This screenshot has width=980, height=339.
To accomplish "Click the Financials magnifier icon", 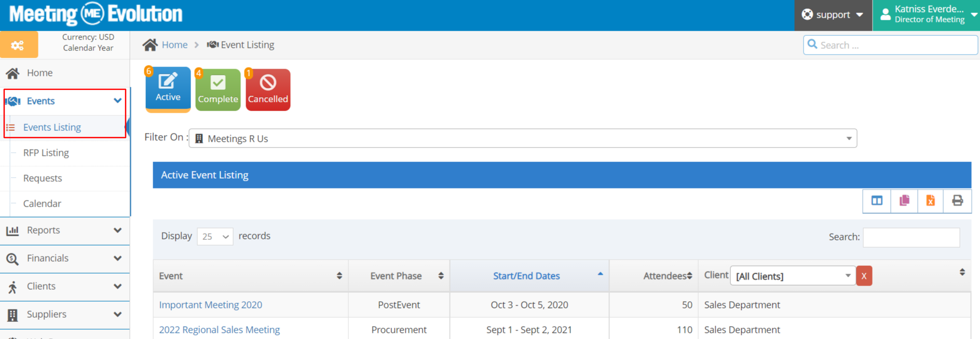I will point(12,259).
